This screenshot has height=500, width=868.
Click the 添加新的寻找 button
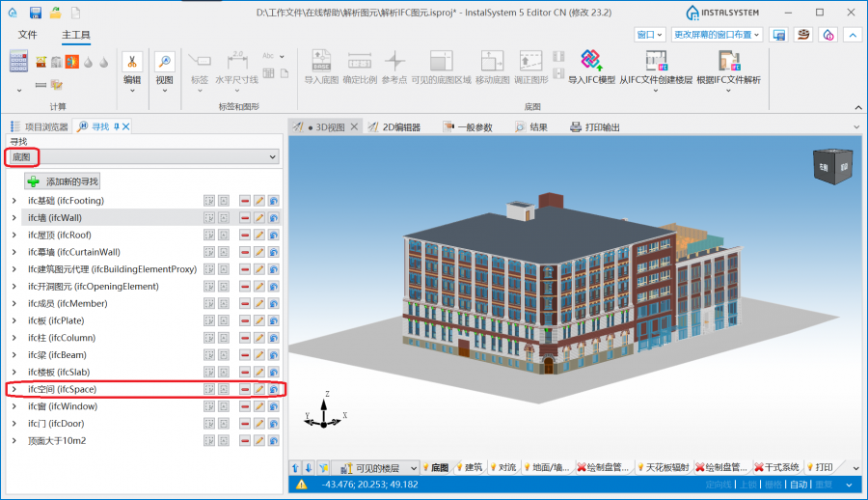tap(63, 181)
